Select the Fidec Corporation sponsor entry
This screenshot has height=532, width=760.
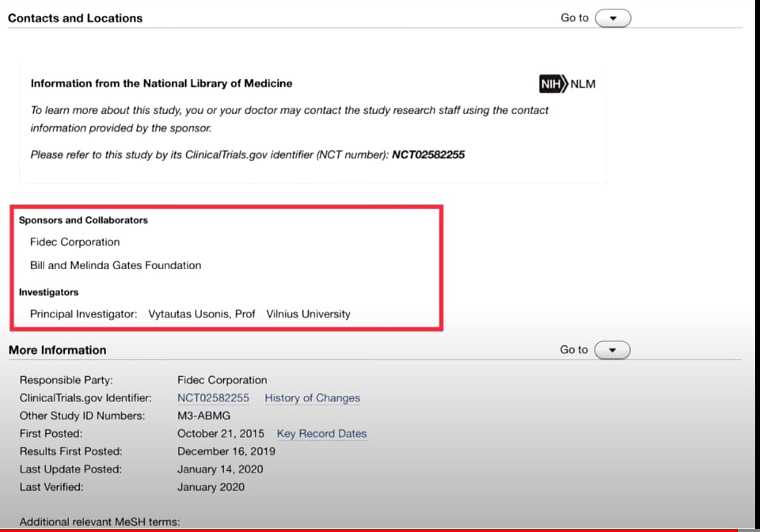(x=75, y=242)
